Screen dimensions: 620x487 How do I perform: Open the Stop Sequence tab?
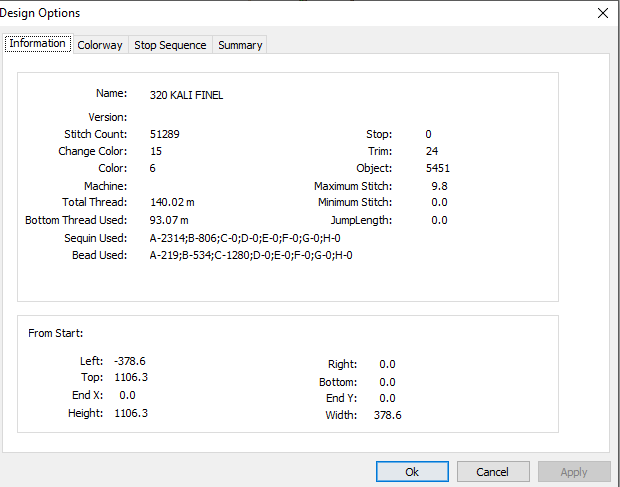click(170, 45)
